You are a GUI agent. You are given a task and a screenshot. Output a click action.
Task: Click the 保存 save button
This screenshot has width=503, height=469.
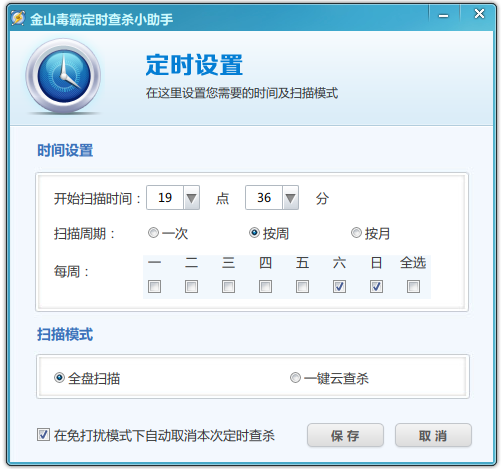point(345,435)
